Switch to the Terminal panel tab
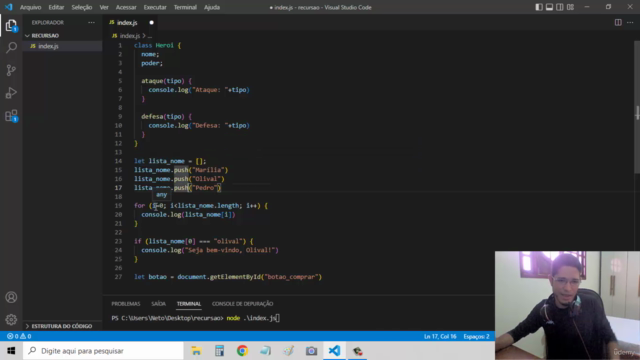 [189, 304]
